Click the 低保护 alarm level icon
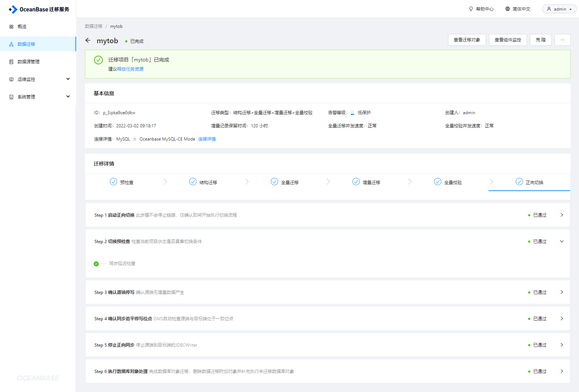This screenshot has height=392, width=579. tap(352, 113)
